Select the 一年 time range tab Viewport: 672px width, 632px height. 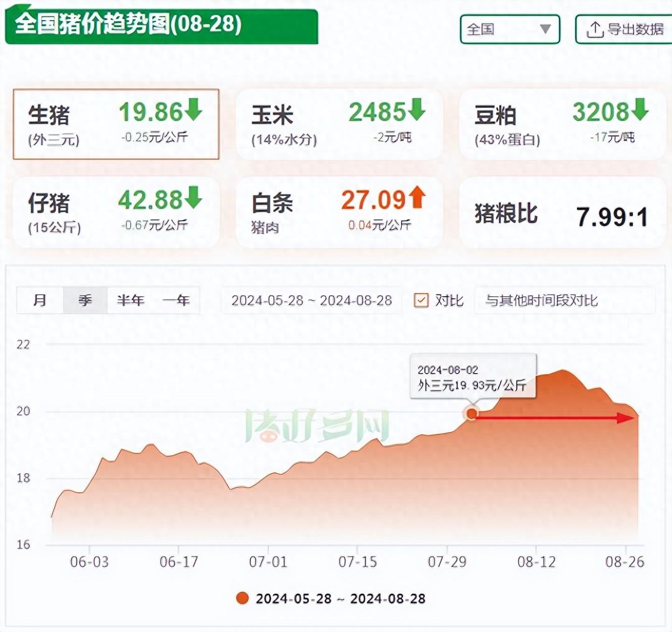(176, 300)
